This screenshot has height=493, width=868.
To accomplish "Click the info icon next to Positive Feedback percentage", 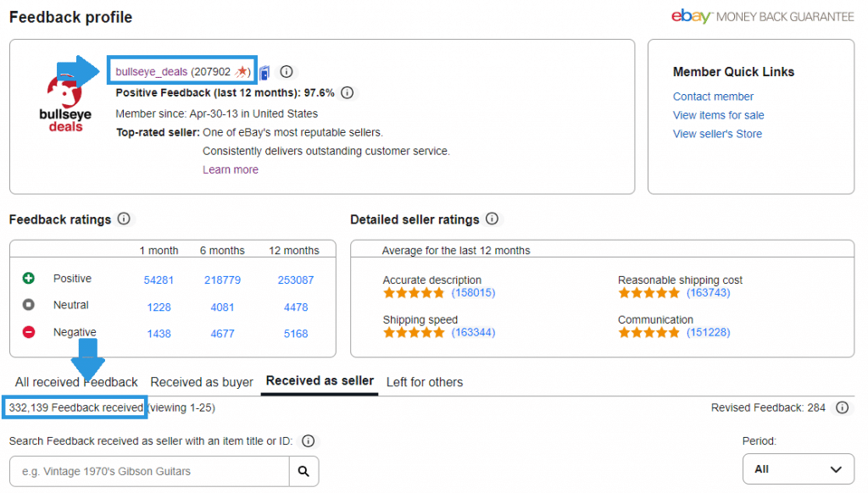I will point(347,93).
